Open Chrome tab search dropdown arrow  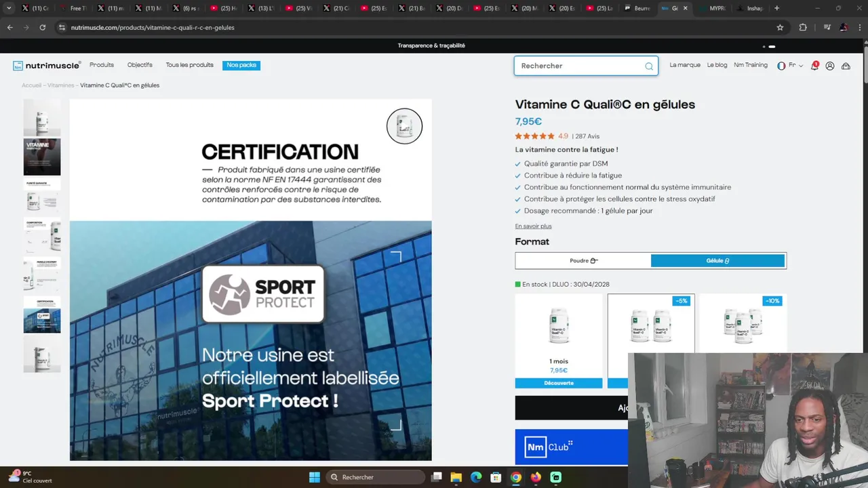click(9, 8)
